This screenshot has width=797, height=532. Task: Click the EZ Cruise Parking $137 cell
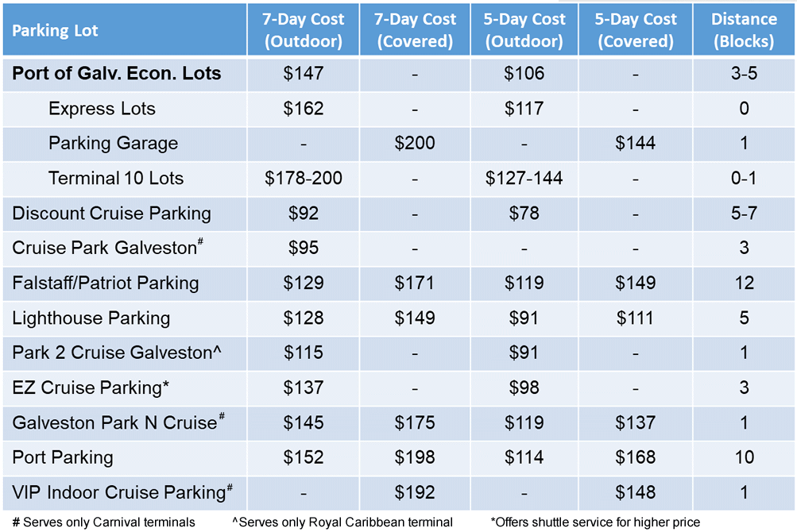coord(304,387)
